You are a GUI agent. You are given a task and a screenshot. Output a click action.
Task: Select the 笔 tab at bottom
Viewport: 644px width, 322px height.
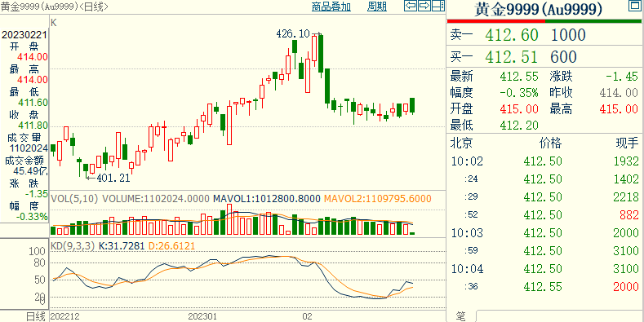coord(461,315)
